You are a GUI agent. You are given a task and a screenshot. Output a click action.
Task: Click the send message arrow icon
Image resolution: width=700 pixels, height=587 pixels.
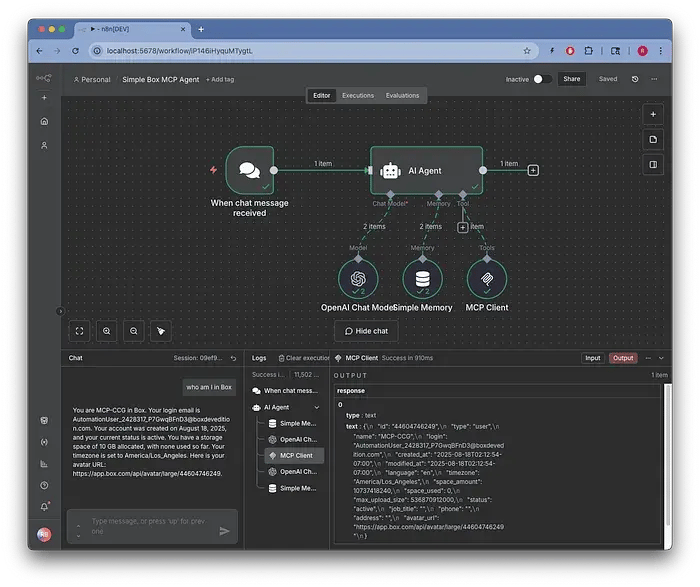click(x=224, y=531)
